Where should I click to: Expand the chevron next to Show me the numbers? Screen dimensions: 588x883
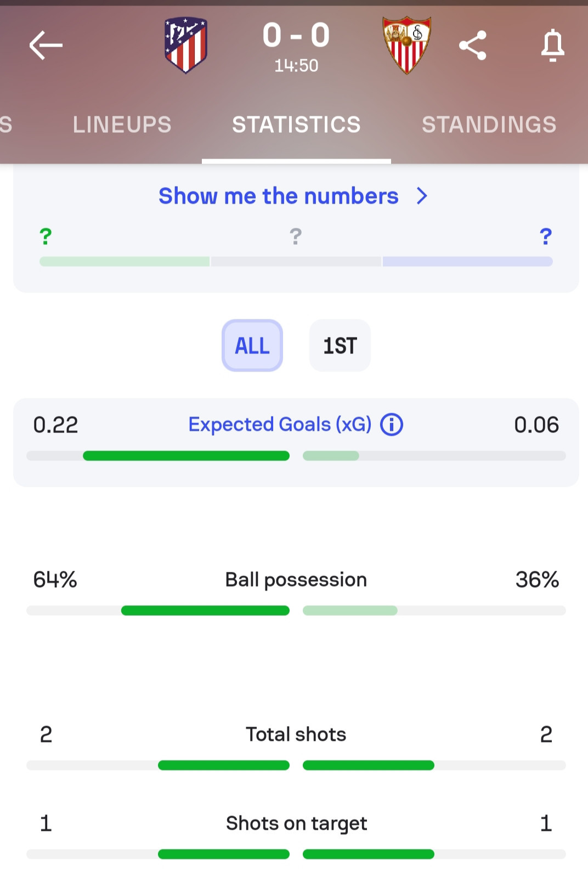coord(422,196)
